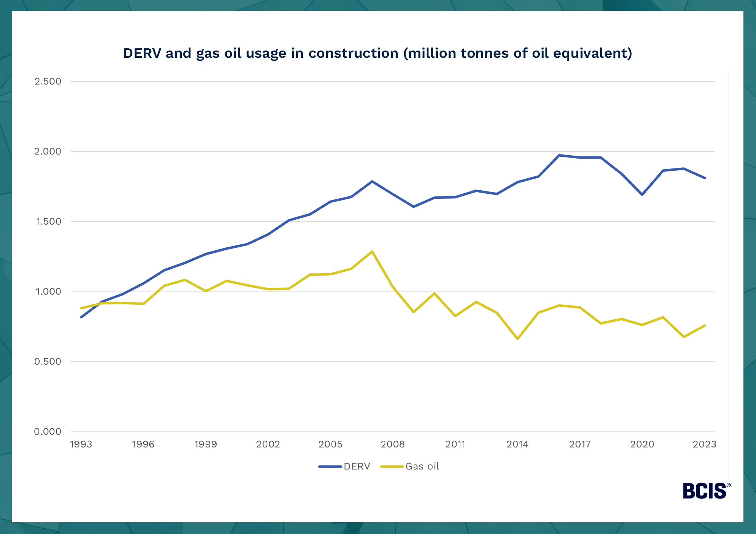
Task: Click the 2.500 y-axis label
Action: [x=48, y=81]
